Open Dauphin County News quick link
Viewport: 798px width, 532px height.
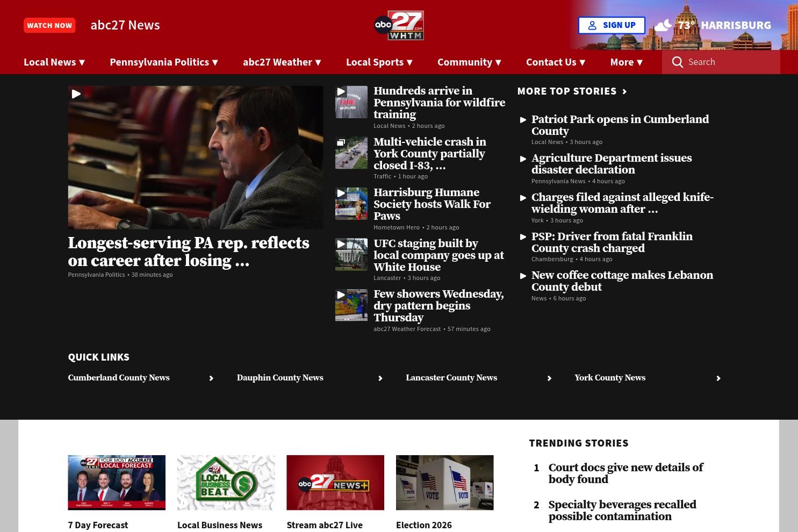coord(280,378)
